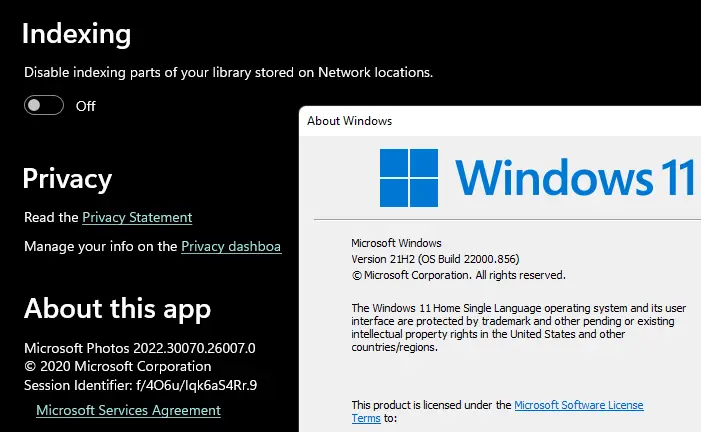Open the Microsoft Services Agreement link
Viewport: 701px width, 432px height.
tap(128, 410)
